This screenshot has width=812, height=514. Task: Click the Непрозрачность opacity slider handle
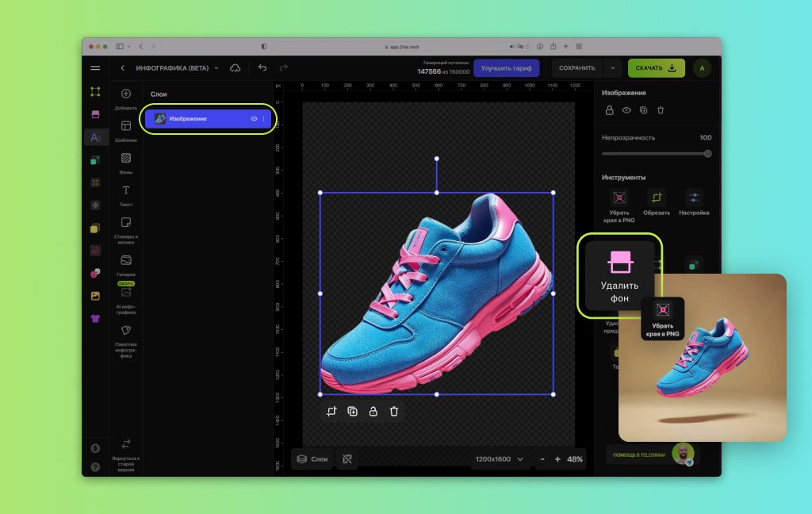tap(707, 154)
